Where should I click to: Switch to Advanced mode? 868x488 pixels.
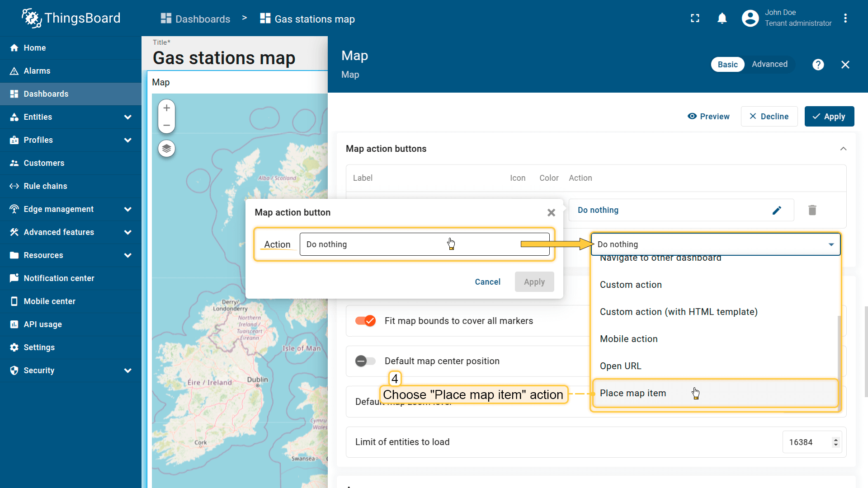[x=769, y=64]
